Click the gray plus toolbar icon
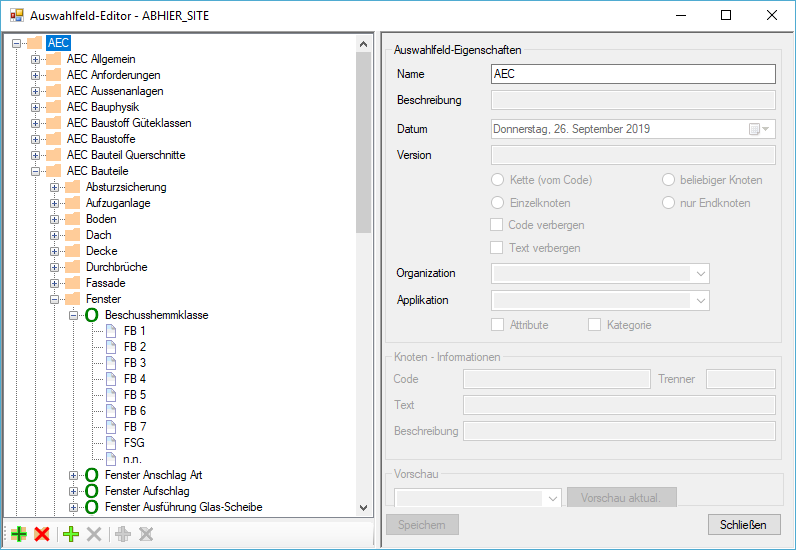 (x=123, y=534)
